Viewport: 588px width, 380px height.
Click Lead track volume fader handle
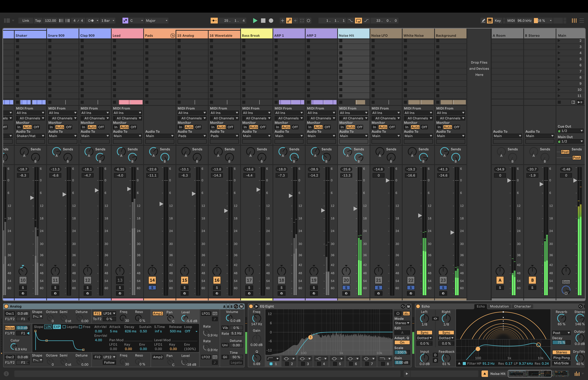129,189
